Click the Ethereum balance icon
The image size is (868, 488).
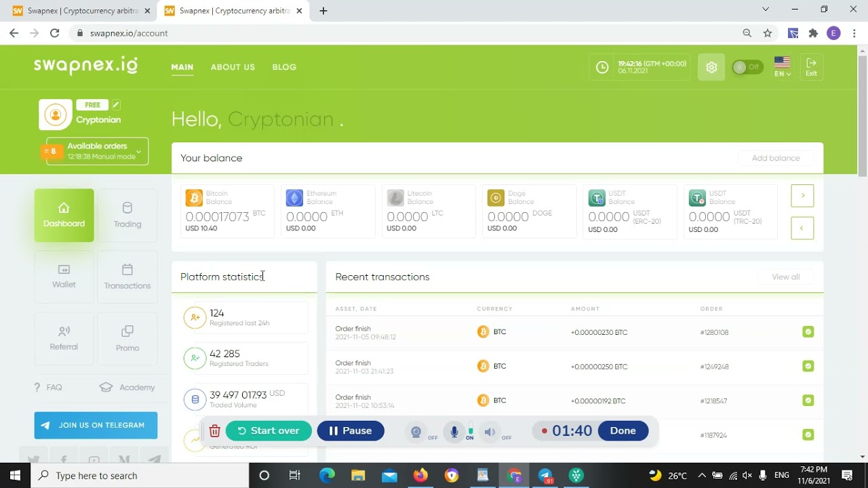pyautogui.click(x=294, y=197)
